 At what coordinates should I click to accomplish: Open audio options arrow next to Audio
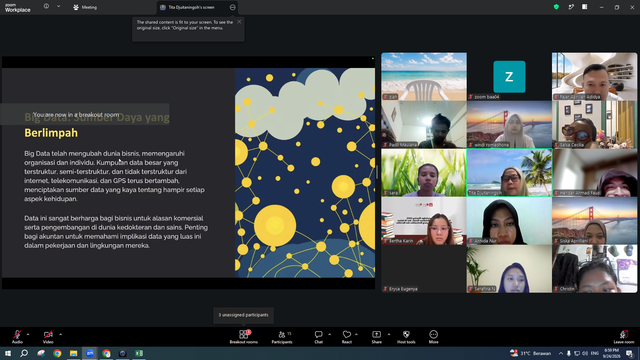[28, 334]
